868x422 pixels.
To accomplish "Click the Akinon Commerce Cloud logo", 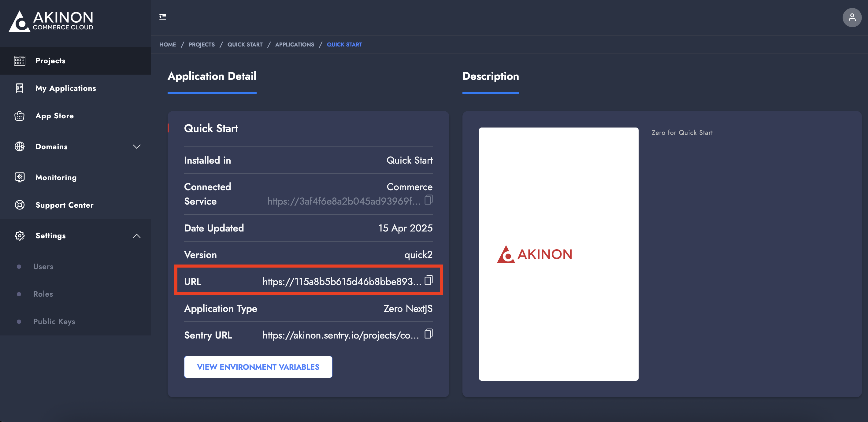I will [51, 21].
